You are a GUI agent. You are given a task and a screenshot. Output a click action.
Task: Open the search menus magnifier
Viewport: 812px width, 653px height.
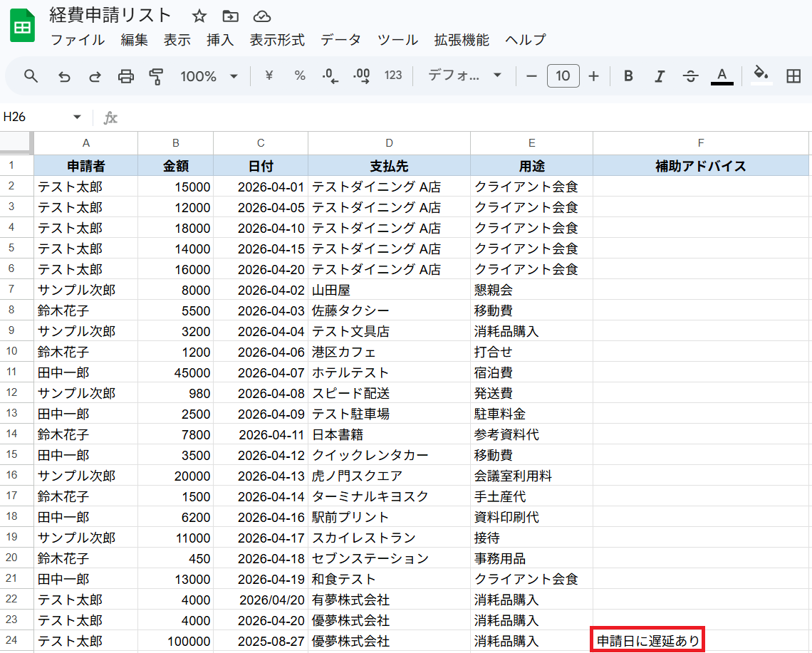(x=31, y=76)
